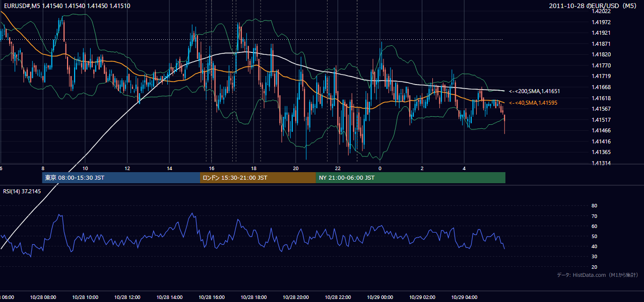Click price axis value 1.41820
644x302 pixels.
pos(602,54)
